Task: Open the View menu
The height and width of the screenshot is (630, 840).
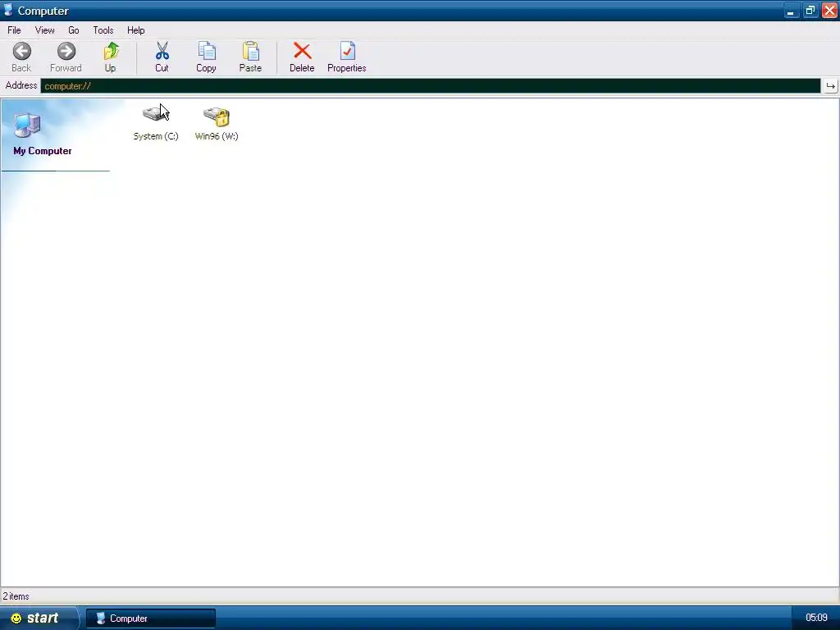Action: pos(44,30)
